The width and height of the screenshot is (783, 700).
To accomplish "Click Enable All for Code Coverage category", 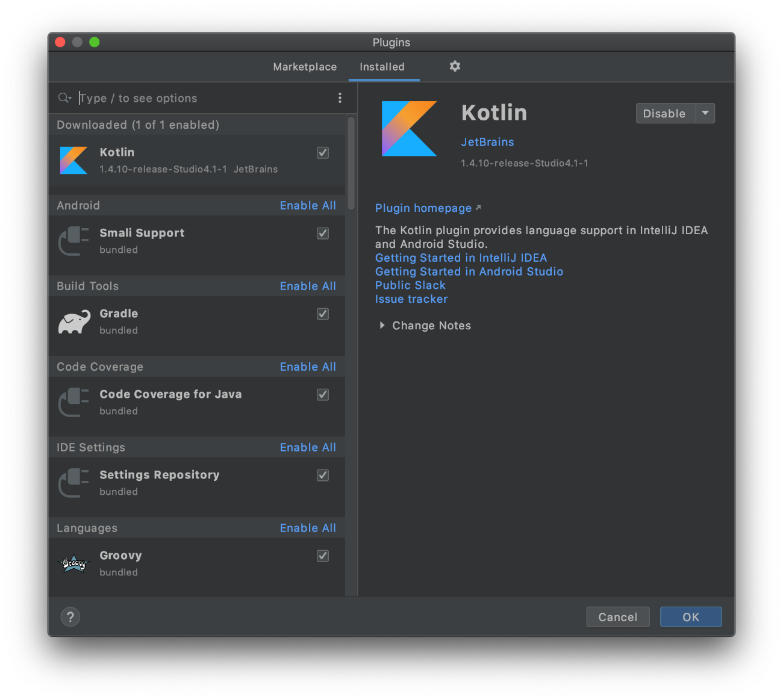I will coord(308,367).
